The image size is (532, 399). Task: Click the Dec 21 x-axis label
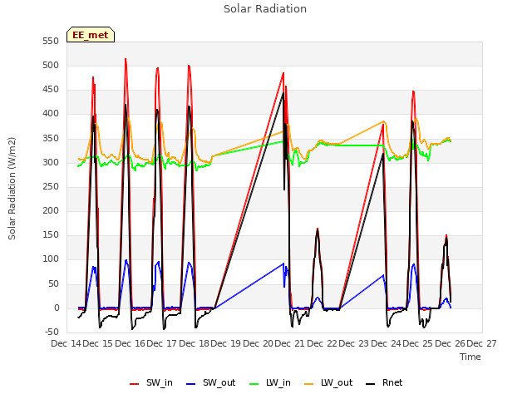(290, 343)
